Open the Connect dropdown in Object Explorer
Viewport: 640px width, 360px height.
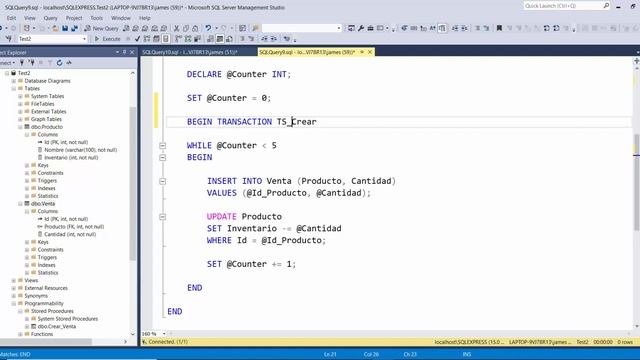point(7,63)
